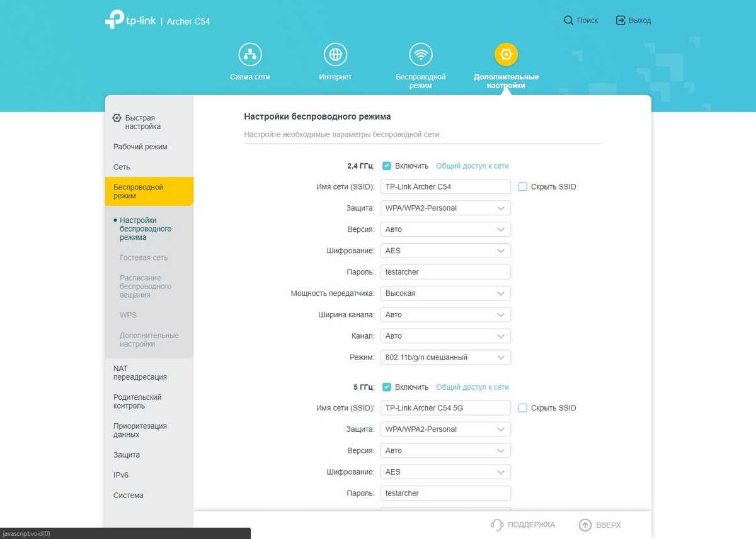This screenshot has height=539, width=756.
Task: Select the Wireless (Беспроводной режим) Wi-Fi icon
Action: point(420,55)
